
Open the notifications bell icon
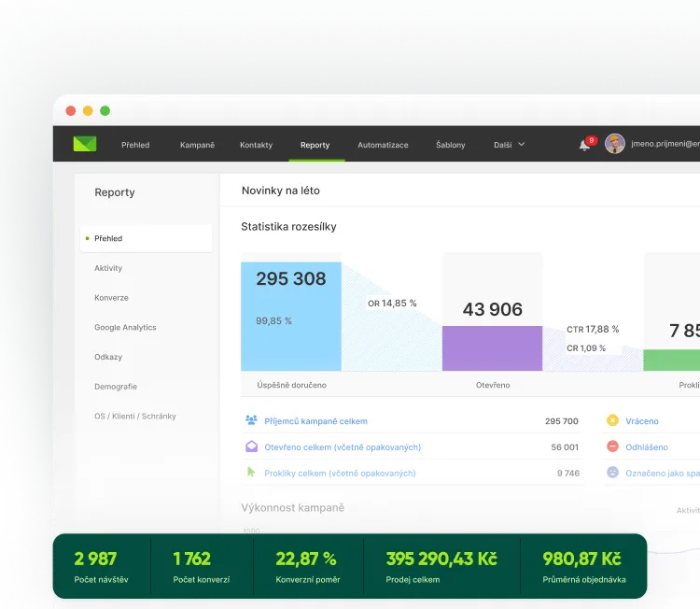pyautogui.click(x=584, y=145)
